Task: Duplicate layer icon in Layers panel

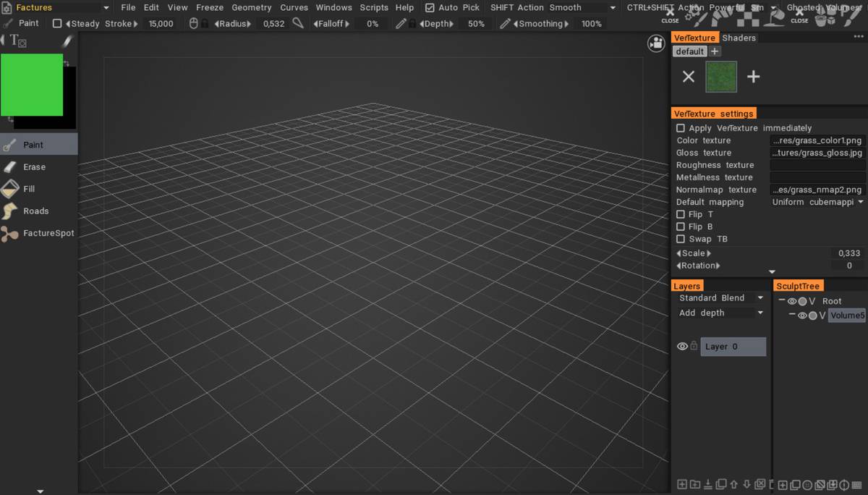Action: click(x=721, y=484)
